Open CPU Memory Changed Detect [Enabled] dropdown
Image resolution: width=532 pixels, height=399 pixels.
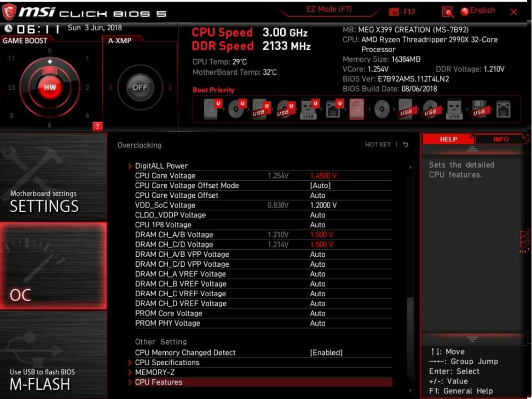tap(326, 352)
